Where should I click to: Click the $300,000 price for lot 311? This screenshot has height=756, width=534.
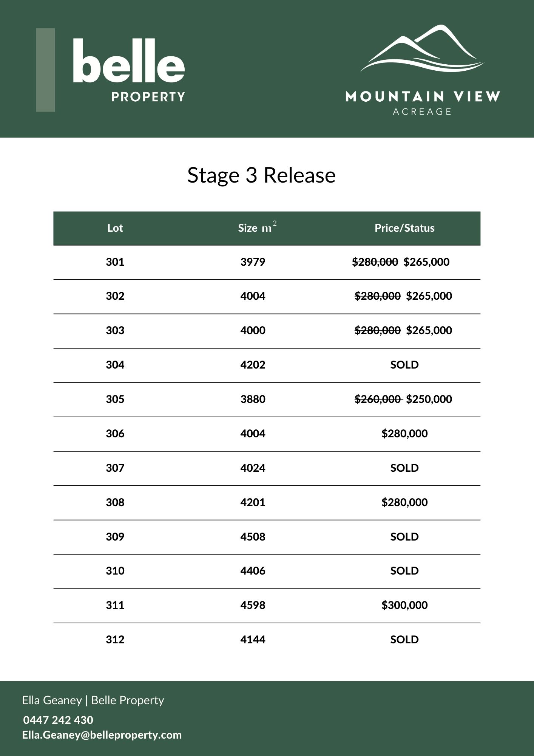coord(404,605)
